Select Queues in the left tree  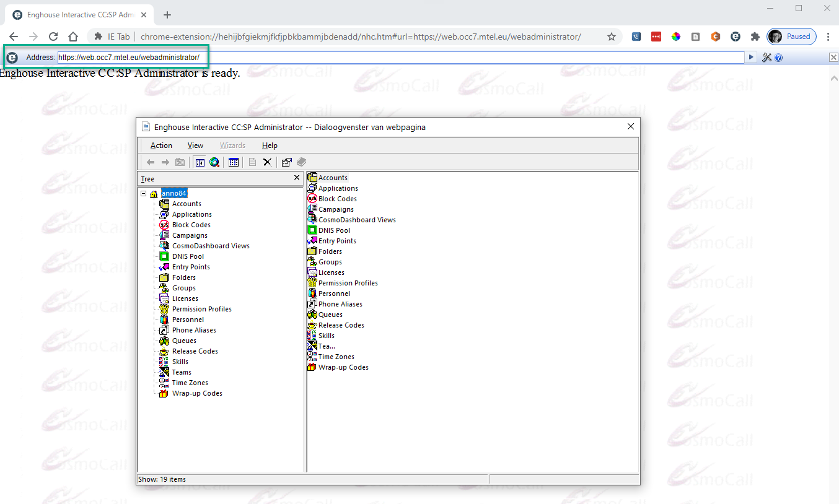point(184,341)
